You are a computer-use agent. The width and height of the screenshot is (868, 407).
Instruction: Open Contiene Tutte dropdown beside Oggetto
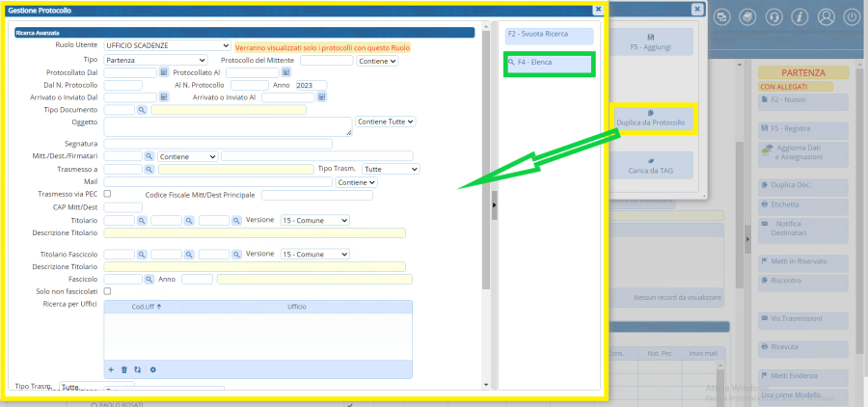[385, 122]
